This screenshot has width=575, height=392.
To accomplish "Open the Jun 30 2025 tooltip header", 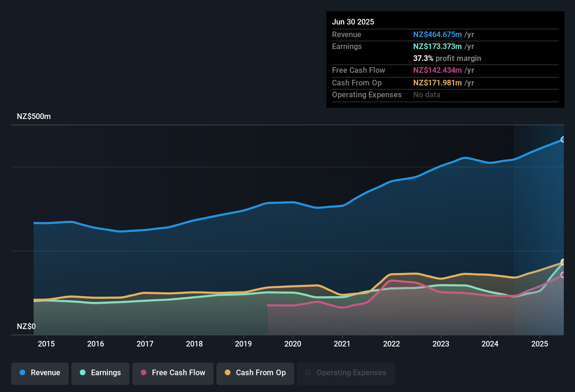I will 353,22.
